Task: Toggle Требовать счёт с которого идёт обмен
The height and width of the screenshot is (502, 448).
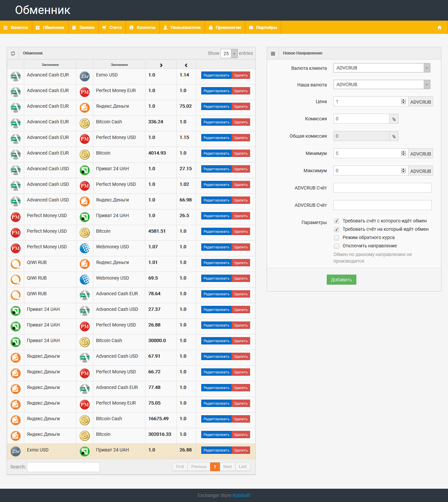Action: (336, 221)
